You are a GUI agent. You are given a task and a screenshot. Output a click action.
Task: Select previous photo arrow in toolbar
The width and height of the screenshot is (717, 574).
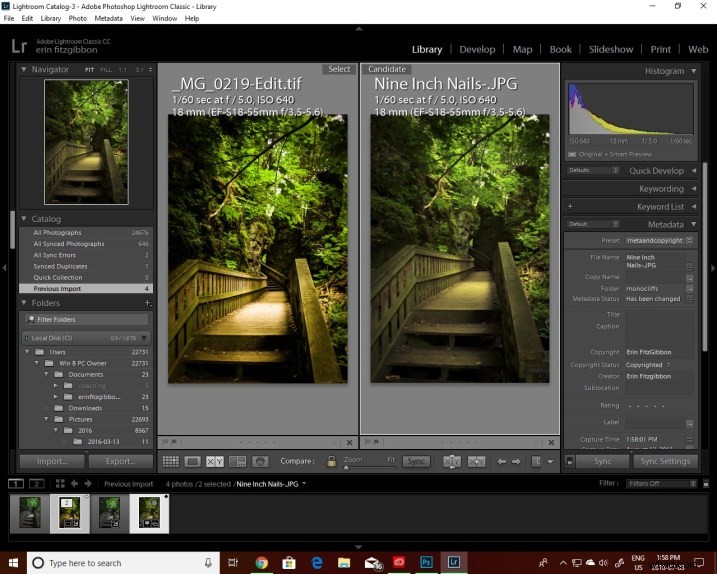[501, 461]
